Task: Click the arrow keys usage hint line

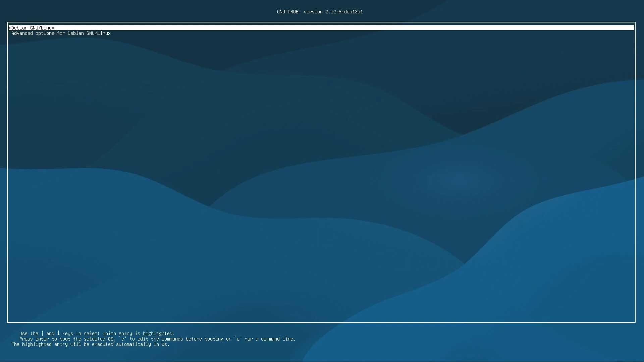Action: [x=97, y=334]
